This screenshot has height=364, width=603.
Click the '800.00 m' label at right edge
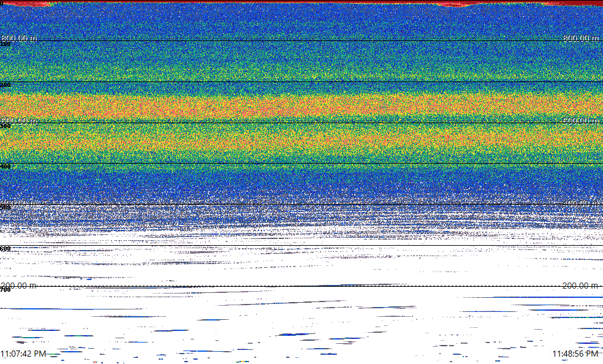point(581,38)
